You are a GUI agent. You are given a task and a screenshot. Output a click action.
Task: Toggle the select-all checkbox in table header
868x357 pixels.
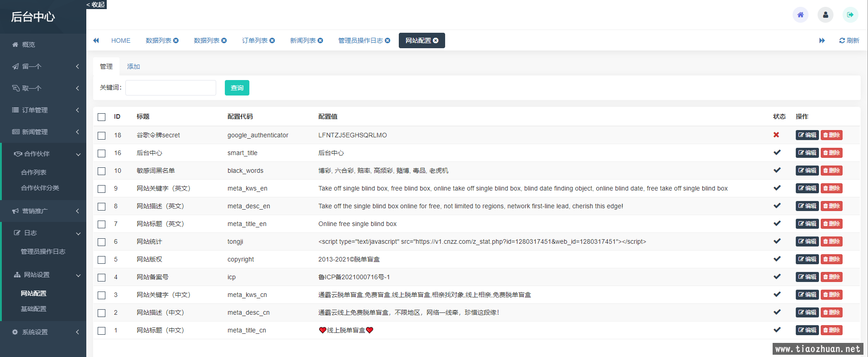102,117
